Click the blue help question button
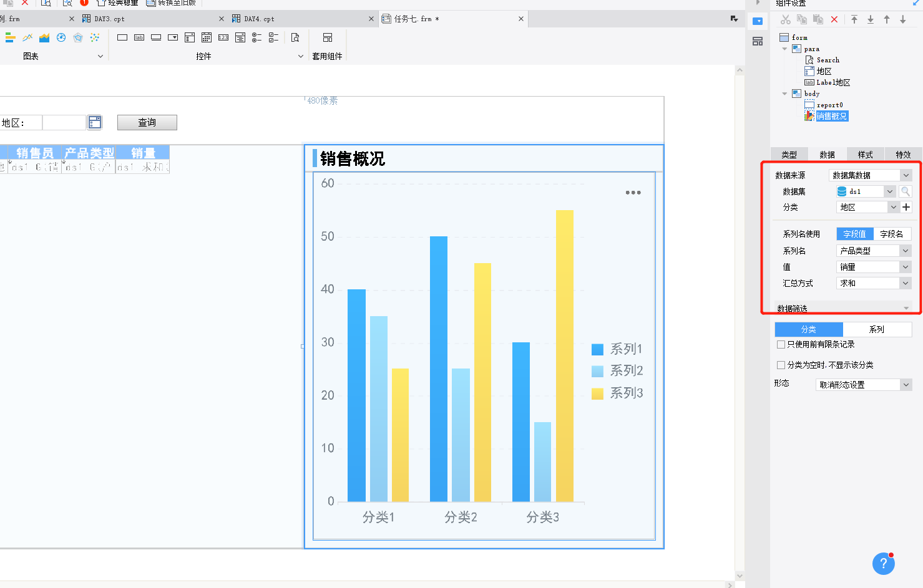This screenshot has width=923, height=588. [883, 564]
